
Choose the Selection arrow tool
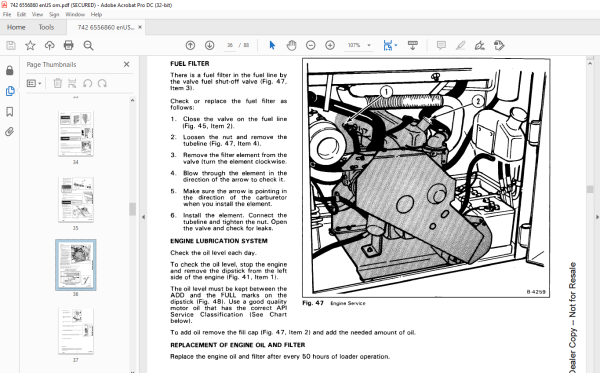(272, 45)
